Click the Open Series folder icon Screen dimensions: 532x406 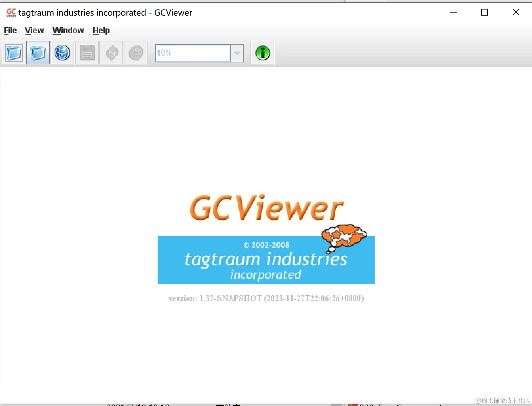click(38, 53)
